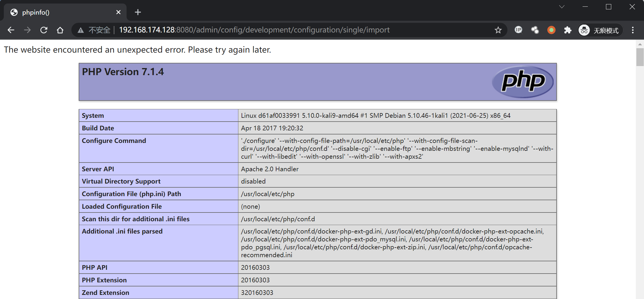Click the unexpected error message text
Viewport: 644px width, 299px height.
[x=137, y=50]
